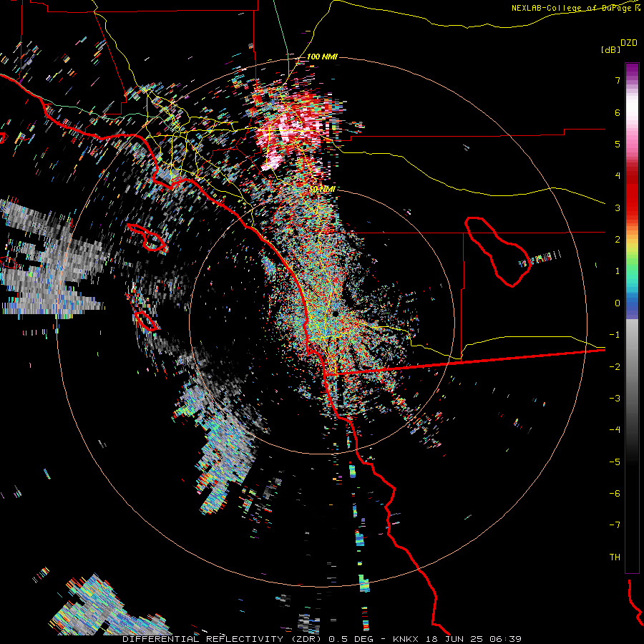
Task: Click the 100 NMI range ring label
Action: [322, 57]
